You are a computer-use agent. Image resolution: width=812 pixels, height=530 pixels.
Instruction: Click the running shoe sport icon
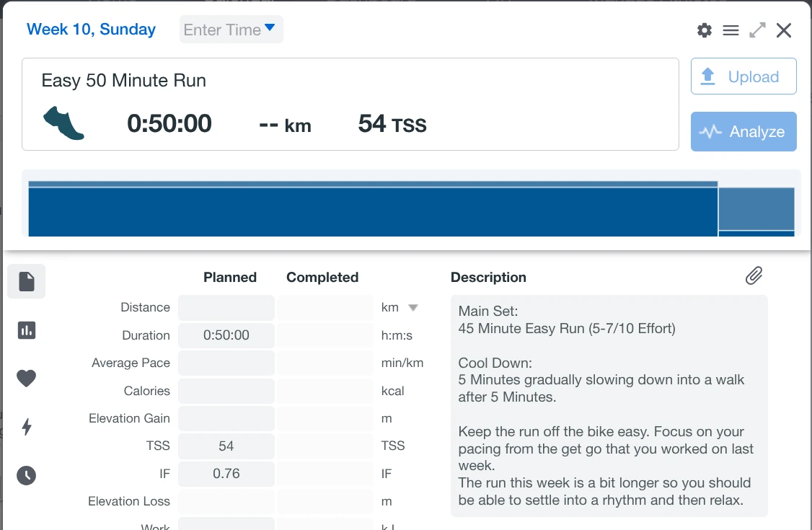(63, 123)
